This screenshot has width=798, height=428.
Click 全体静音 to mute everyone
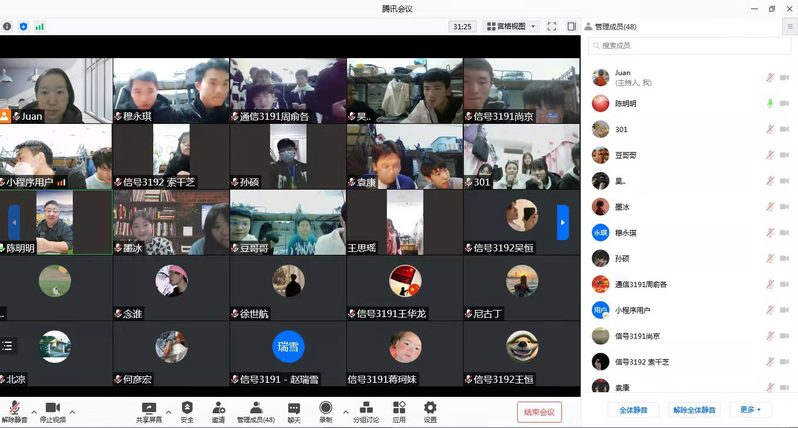click(x=633, y=410)
